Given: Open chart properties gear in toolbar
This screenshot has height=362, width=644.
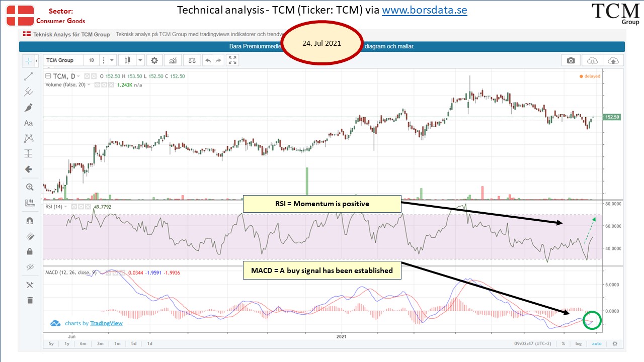Looking at the screenshot, I should pyautogui.click(x=154, y=60).
